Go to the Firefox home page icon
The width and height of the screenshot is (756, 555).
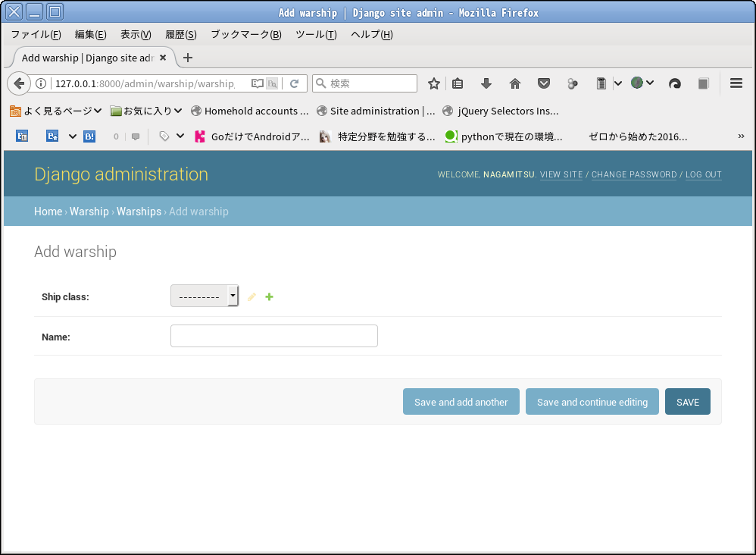point(515,83)
